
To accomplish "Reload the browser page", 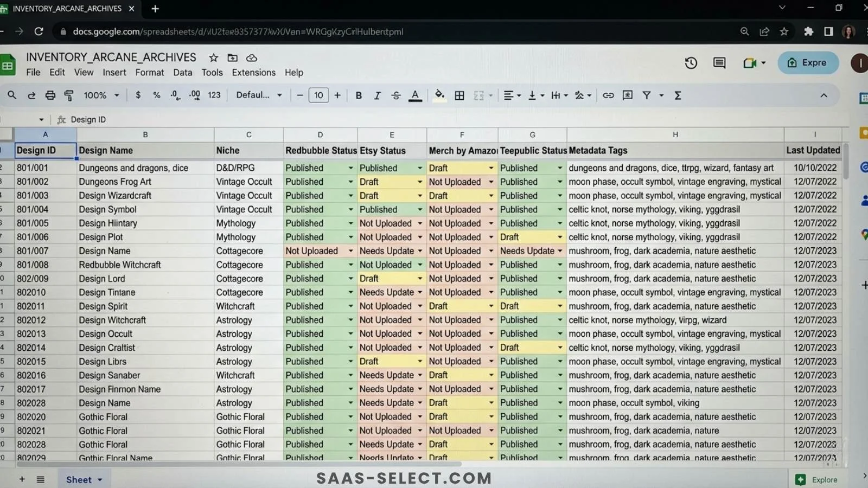I will (39, 31).
